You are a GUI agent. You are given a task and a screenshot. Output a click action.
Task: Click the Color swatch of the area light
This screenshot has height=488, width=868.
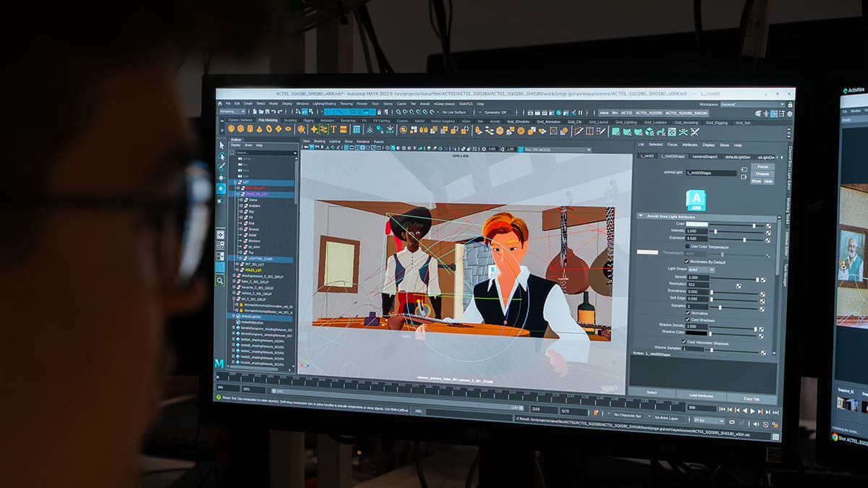click(698, 224)
